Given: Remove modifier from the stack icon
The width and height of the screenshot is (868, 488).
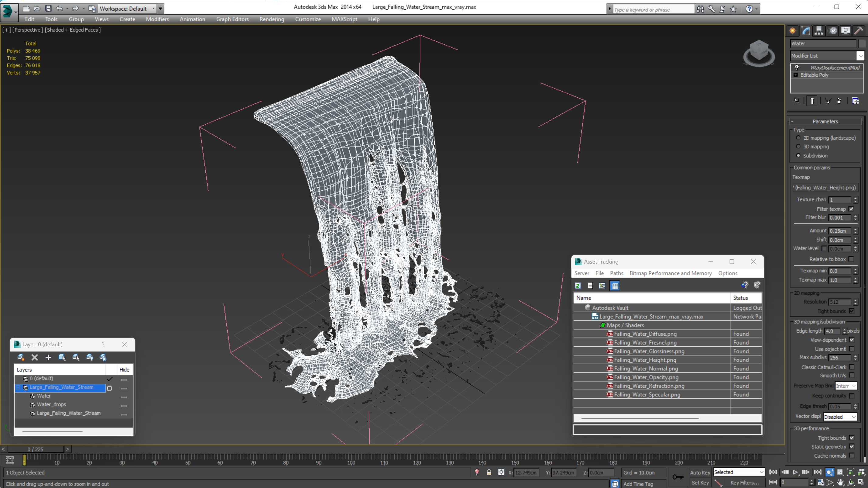Looking at the screenshot, I should [x=839, y=101].
